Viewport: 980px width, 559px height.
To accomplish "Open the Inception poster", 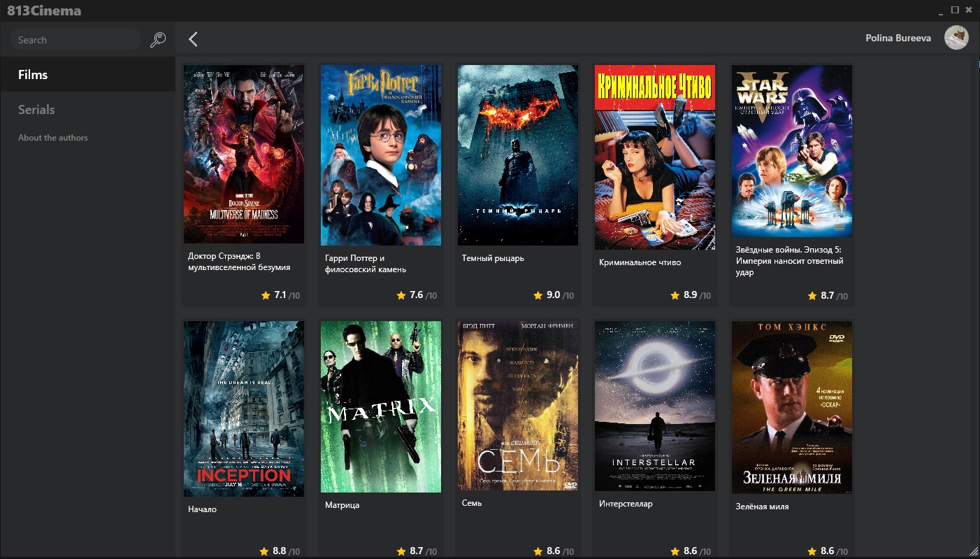I will (x=244, y=409).
